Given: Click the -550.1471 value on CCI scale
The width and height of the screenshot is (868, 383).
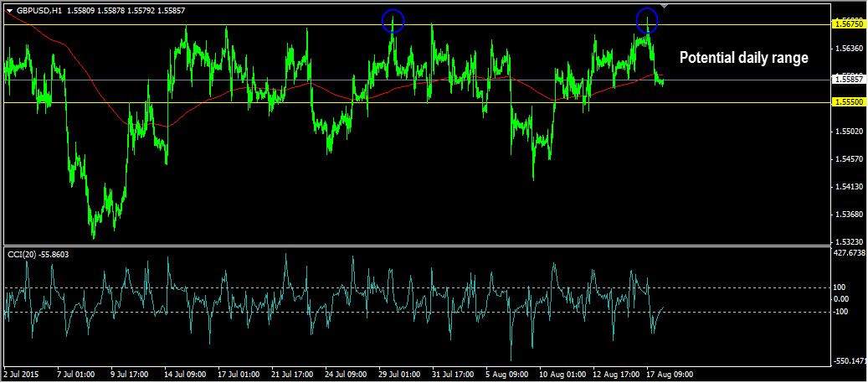Looking at the screenshot, I should pos(849,361).
